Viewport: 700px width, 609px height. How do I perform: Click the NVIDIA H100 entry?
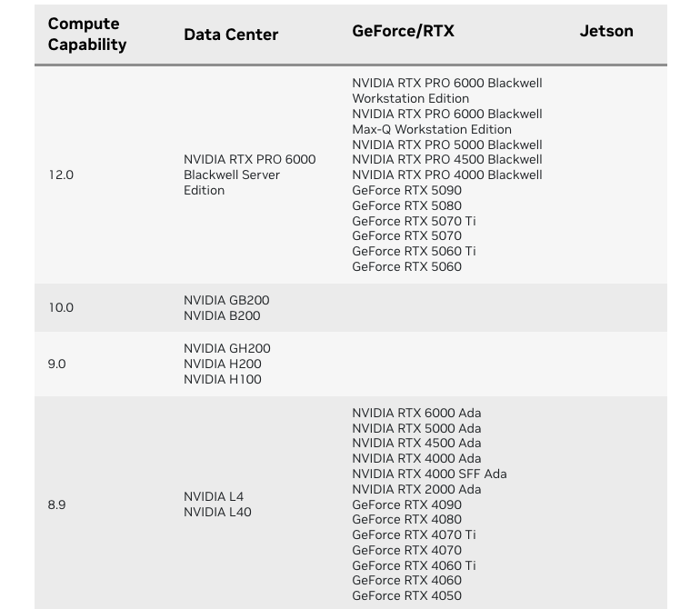point(222,379)
